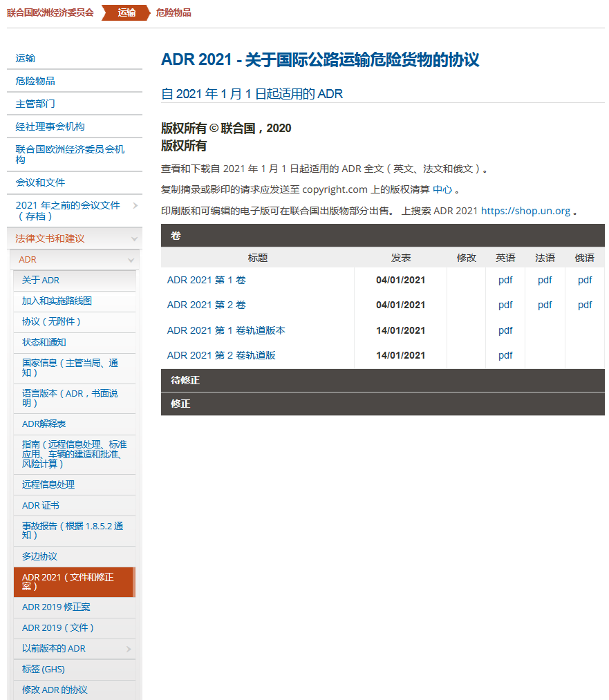This screenshot has width=609, height=700.
Task: Open 联合国欧洲经济委员会机构 sidebar item
Action: tap(70, 155)
